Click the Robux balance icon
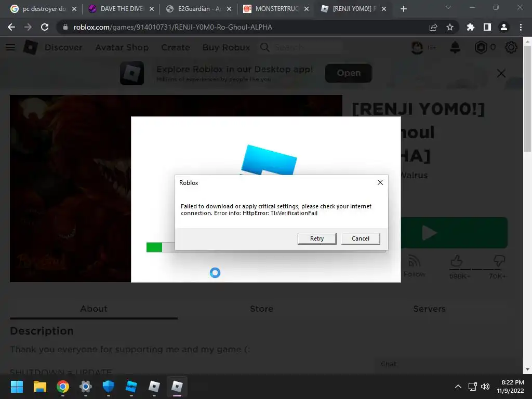Image resolution: width=532 pixels, height=399 pixels. tap(481, 47)
